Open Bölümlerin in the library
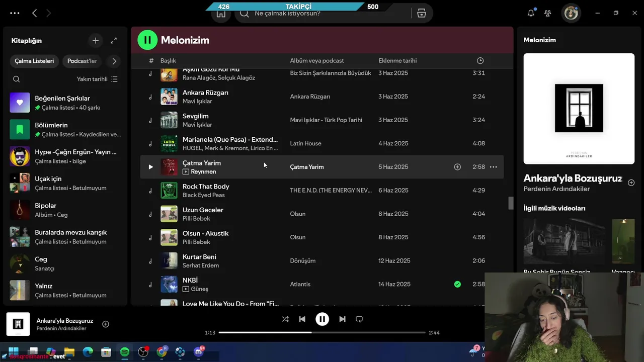This screenshot has height=362, width=644. (x=65, y=129)
